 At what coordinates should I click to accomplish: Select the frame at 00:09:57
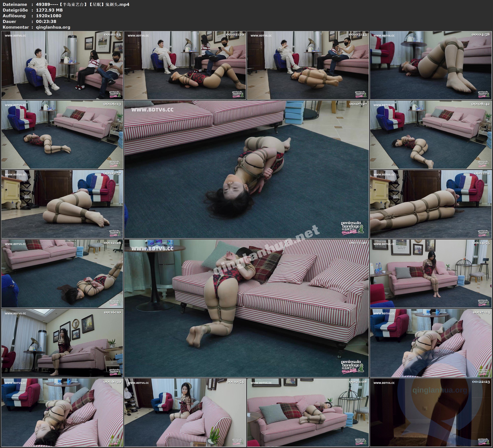[x=62, y=204]
